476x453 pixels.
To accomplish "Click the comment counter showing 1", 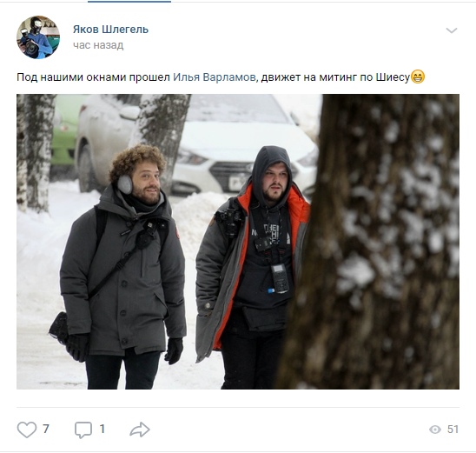I will point(102,429).
